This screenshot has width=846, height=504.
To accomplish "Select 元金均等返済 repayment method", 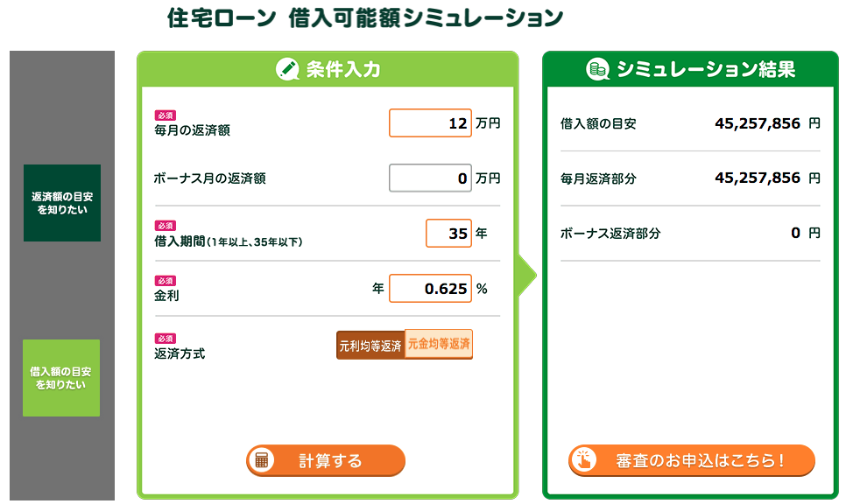I will click(439, 344).
